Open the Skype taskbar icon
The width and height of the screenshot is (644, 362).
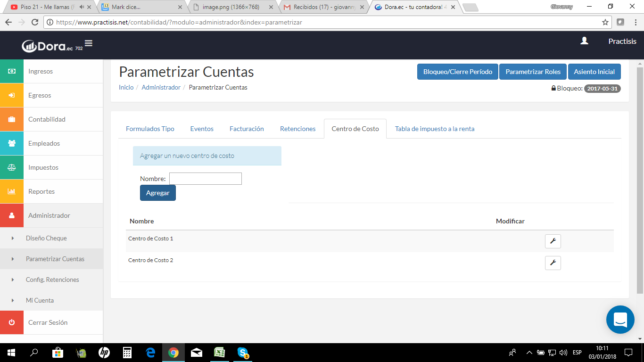pyautogui.click(x=243, y=353)
